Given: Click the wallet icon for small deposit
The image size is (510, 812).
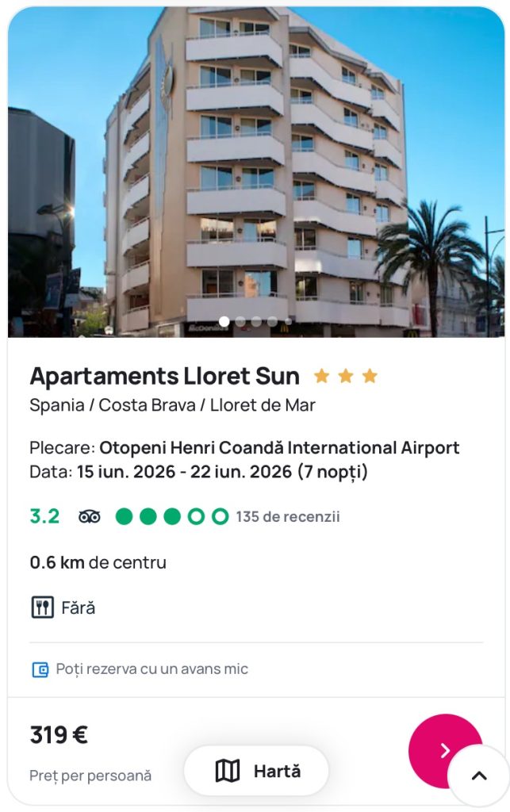Looking at the screenshot, I should (40, 669).
